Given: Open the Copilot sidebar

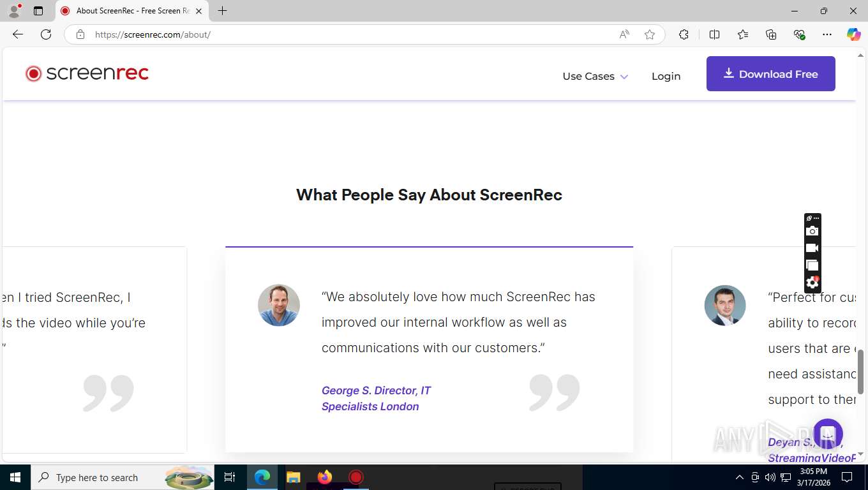Looking at the screenshot, I should click(854, 34).
